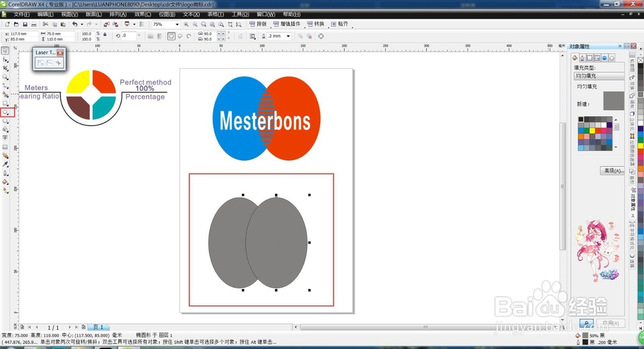Select the Crop tool
This screenshot has height=349, width=644.
click(5, 68)
